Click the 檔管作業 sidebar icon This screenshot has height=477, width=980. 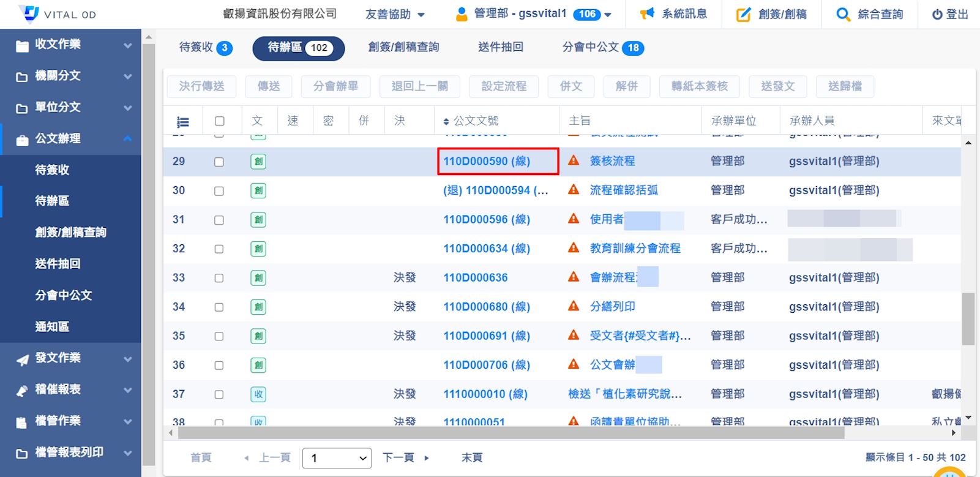tap(22, 422)
